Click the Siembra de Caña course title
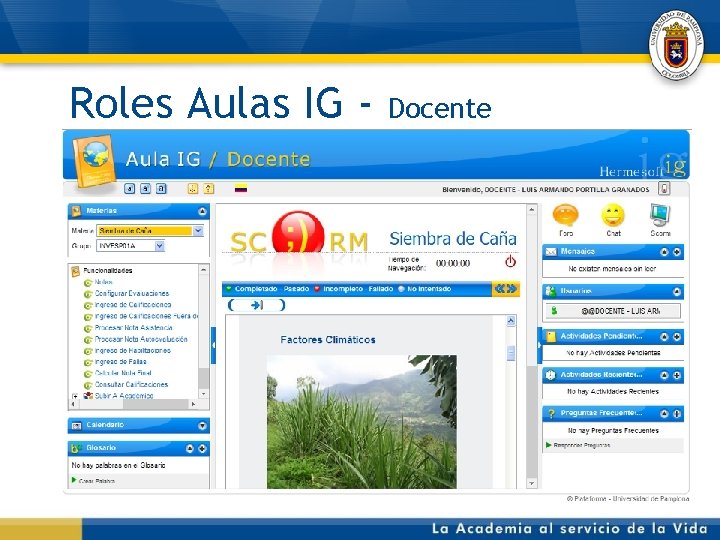This screenshot has height=540, width=720. 453,239
